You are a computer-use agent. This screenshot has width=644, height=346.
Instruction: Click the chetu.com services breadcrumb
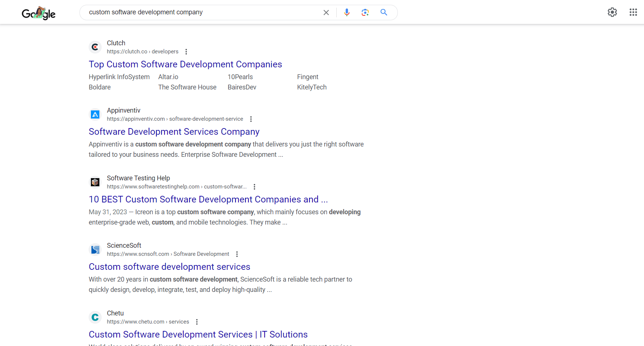tap(148, 322)
